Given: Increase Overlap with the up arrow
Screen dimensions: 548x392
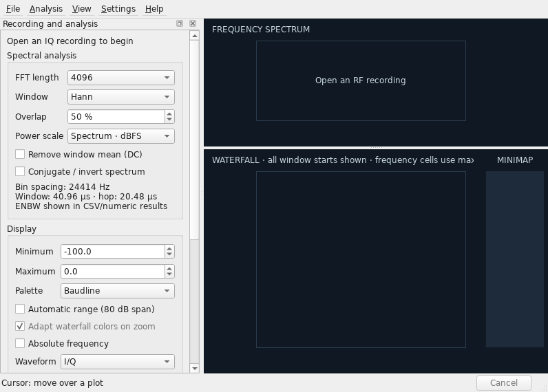Looking at the screenshot, I should point(169,113).
